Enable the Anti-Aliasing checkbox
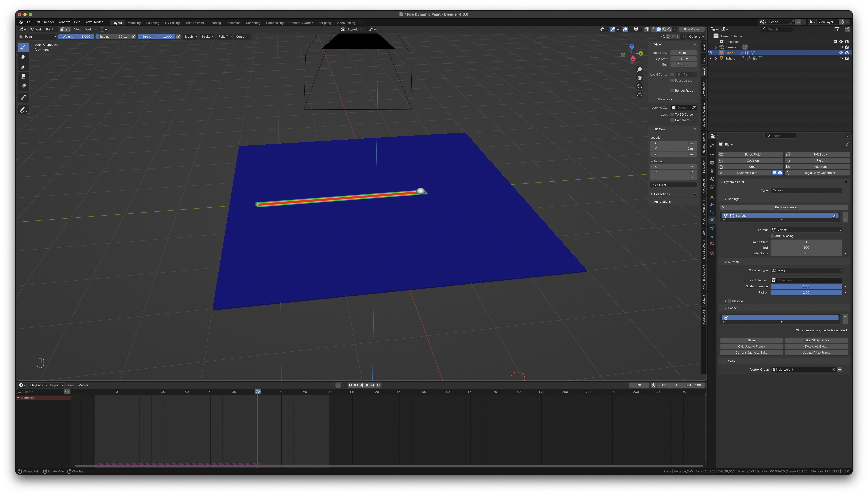The width and height of the screenshot is (868, 495). (x=772, y=236)
